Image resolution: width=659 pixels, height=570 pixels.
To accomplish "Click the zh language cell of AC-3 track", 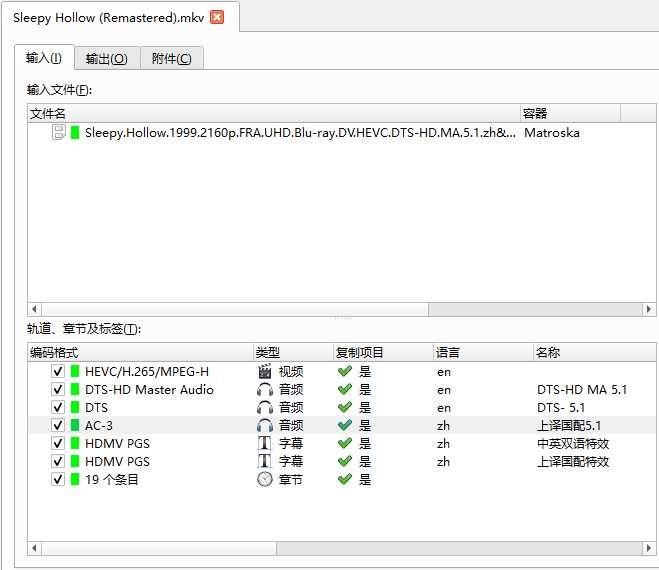I will point(443,426).
